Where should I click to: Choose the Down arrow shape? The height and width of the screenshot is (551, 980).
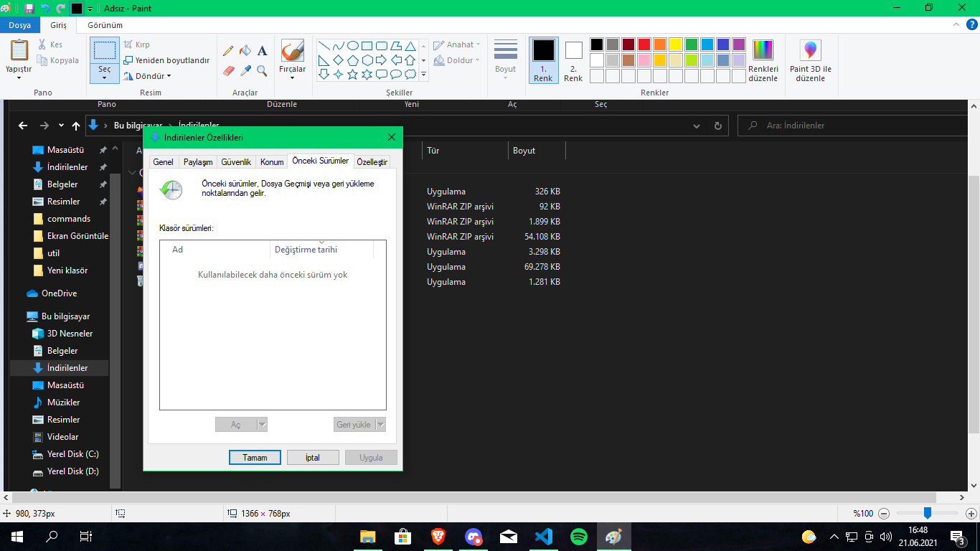pyautogui.click(x=324, y=74)
